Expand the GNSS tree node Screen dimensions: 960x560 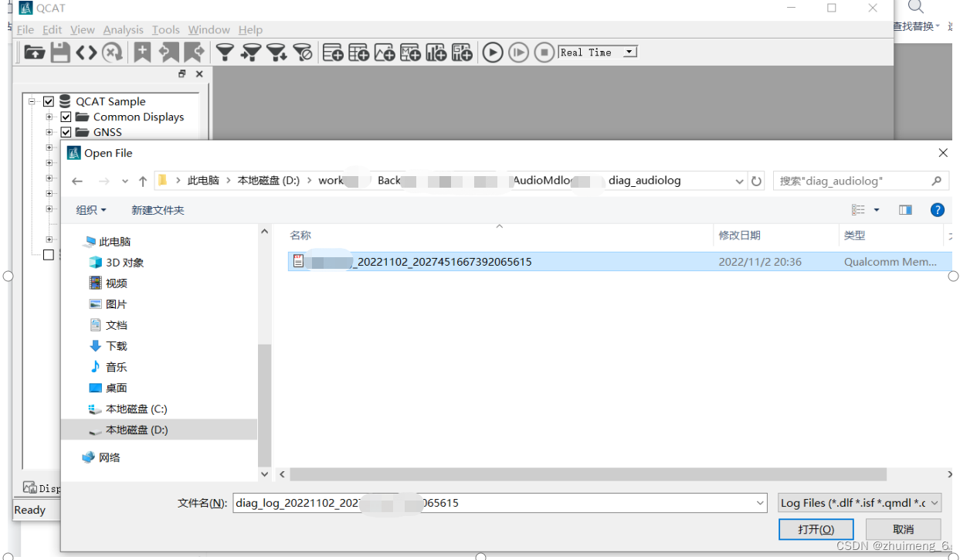coord(49,132)
